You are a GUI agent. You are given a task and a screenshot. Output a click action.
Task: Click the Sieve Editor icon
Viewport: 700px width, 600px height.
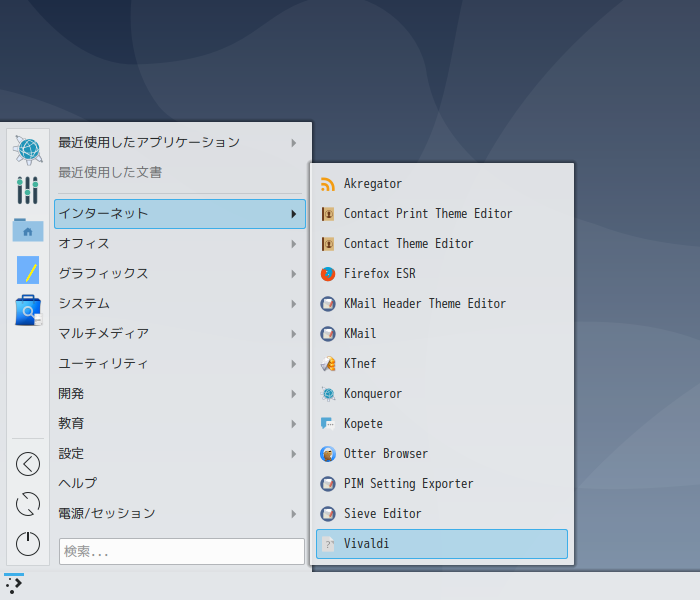click(328, 514)
